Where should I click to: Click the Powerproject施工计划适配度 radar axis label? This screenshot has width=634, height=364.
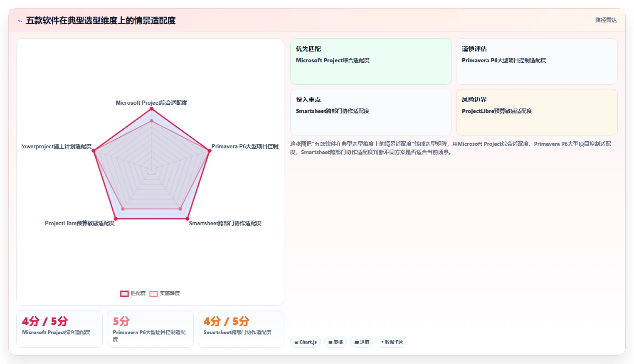[57, 146]
